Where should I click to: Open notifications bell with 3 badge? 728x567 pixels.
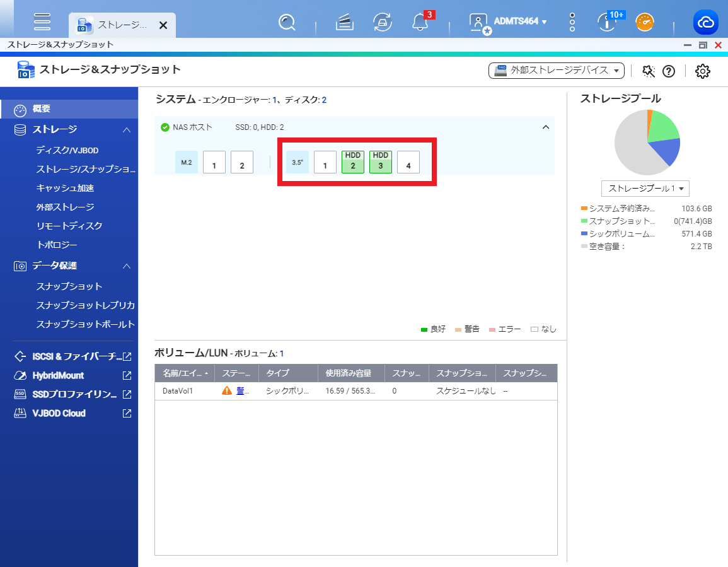click(420, 21)
